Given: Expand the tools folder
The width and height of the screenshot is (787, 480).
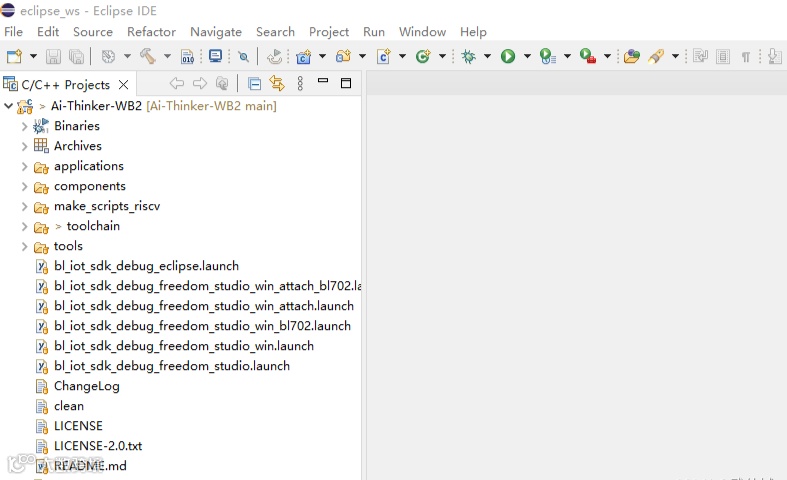Looking at the screenshot, I should tap(24, 247).
